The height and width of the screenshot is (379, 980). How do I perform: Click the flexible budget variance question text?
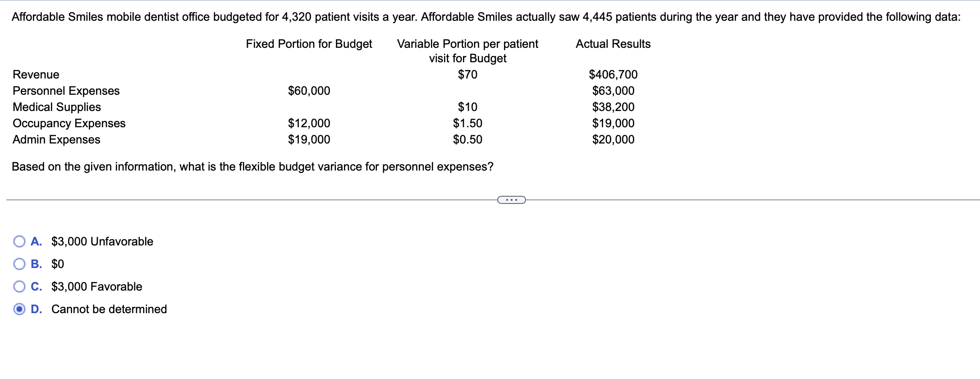pyautogui.click(x=252, y=166)
